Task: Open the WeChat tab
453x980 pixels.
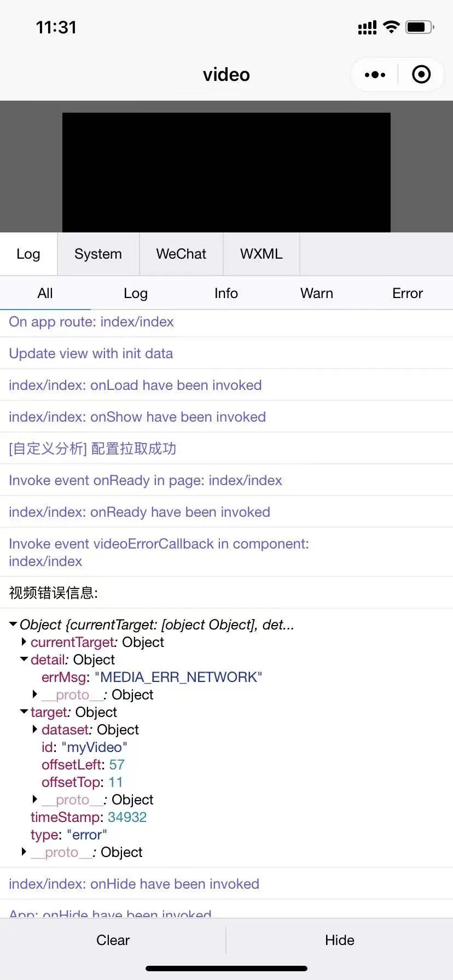Action: 181,254
